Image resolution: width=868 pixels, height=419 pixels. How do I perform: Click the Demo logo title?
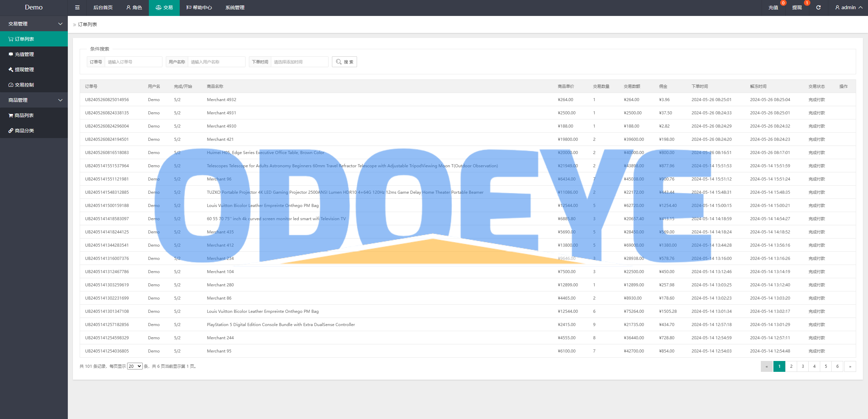34,7
